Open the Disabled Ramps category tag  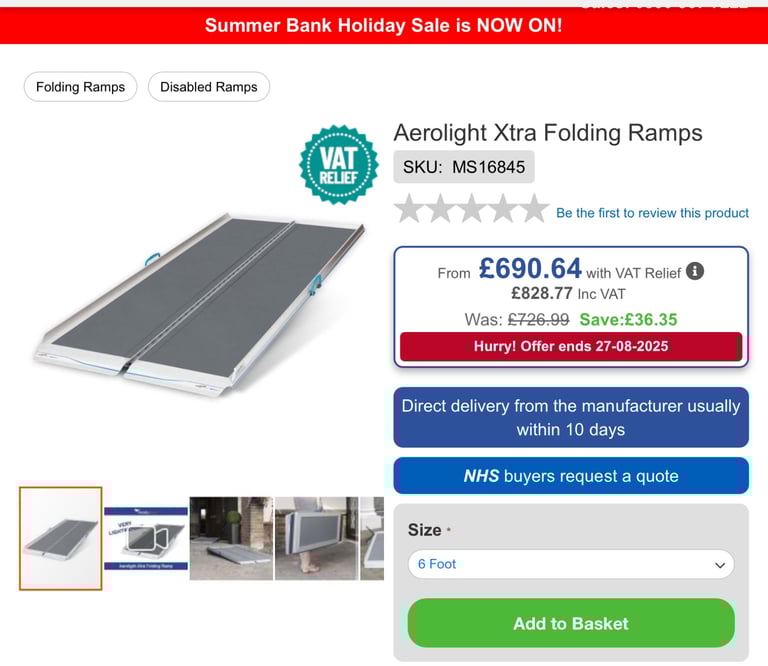coord(209,87)
